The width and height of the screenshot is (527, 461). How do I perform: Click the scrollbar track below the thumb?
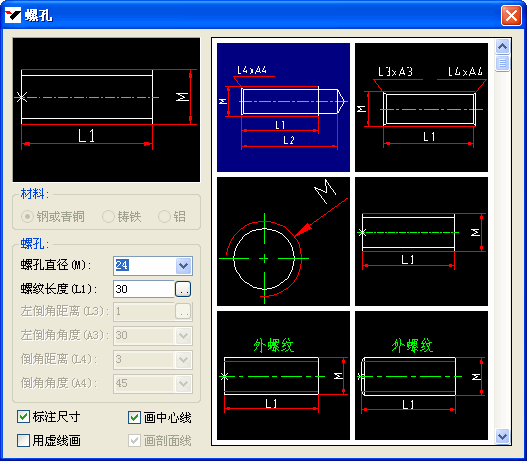[502, 250]
